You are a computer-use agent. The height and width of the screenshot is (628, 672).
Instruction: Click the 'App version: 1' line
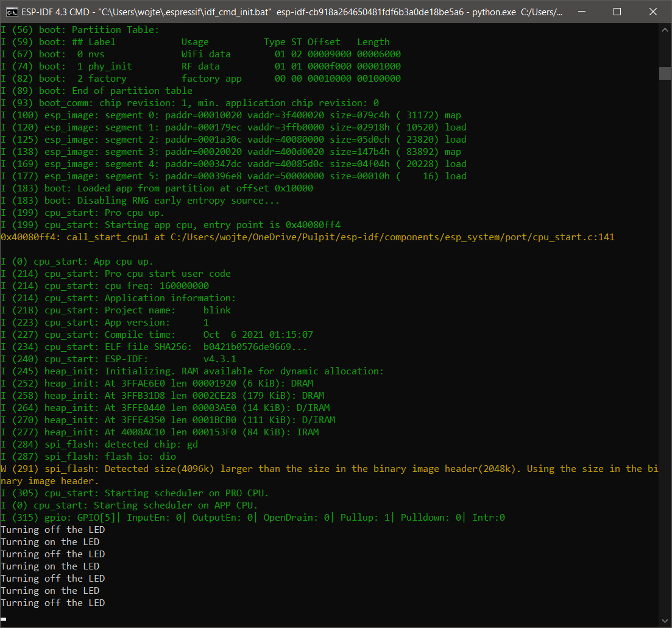tap(105, 323)
